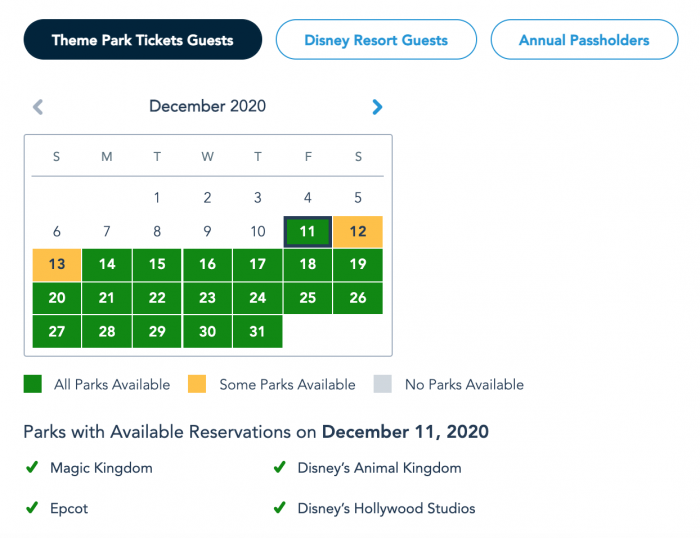This screenshot has width=700, height=538.
Task: Click the December 2020 month heading
Action: (x=208, y=106)
